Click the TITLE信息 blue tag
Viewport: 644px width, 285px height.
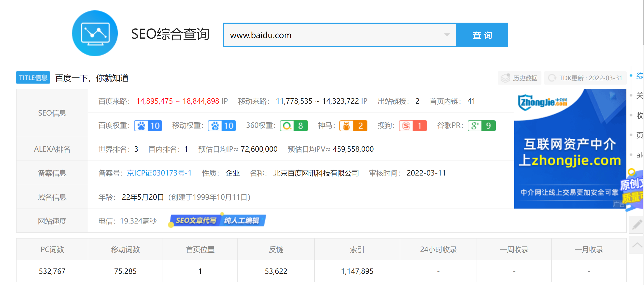pyautogui.click(x=33, y=78)
